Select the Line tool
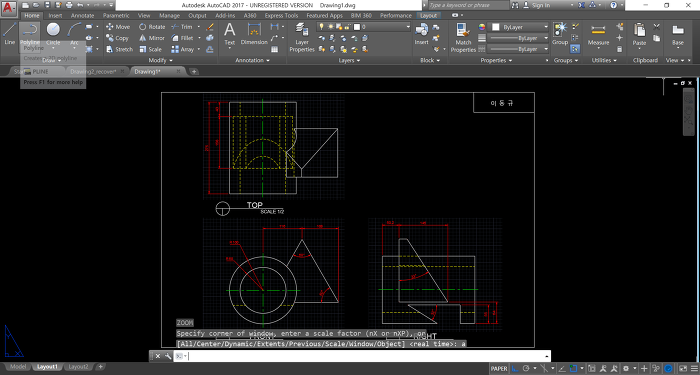This screenshot has height=375, width=700. point(10,34)
